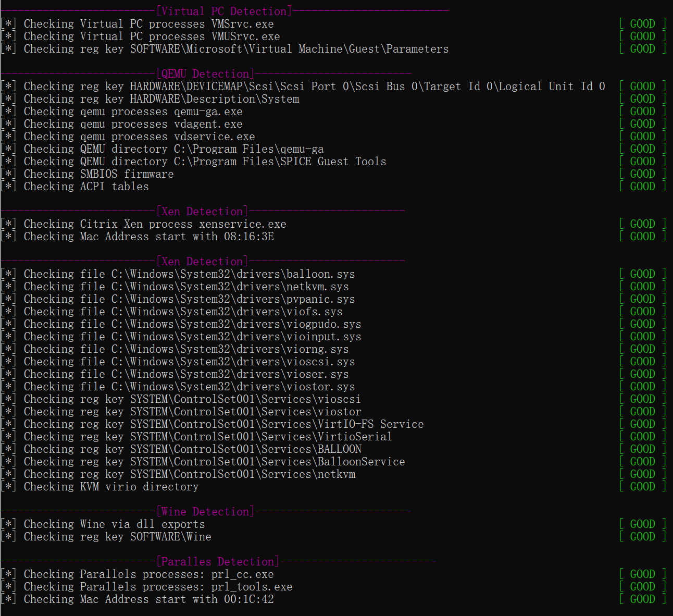Click the Paralles Detection header
673x616 pixels.
pyautogui.click(x=218, y=562)
